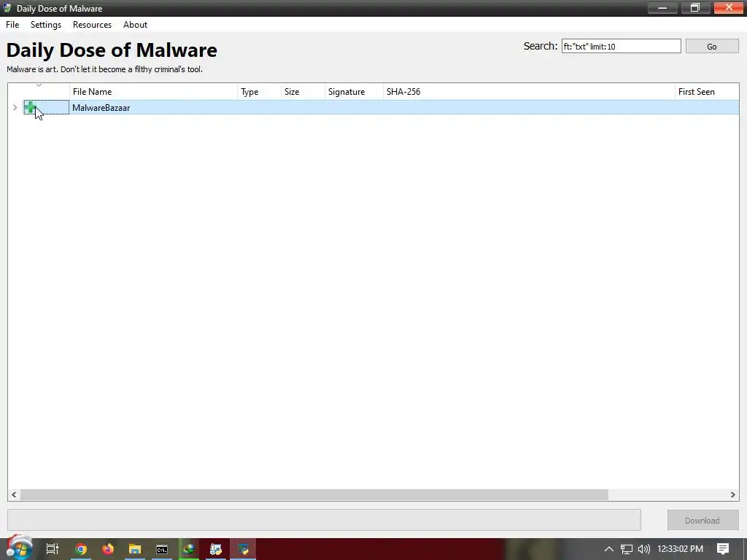
Task: Click into the Search input field
Action: pos(622,46)
